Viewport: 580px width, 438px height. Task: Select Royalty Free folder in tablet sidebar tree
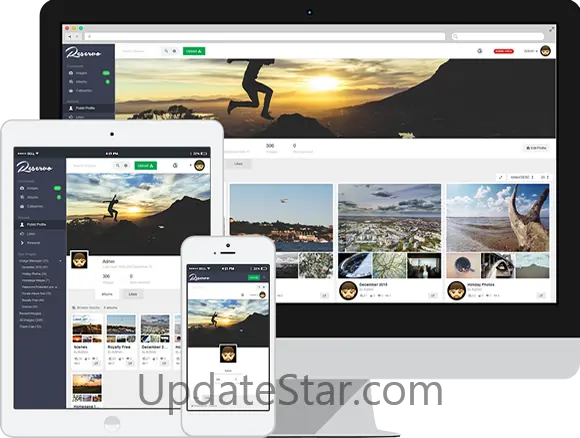click(x=33, y=300)
